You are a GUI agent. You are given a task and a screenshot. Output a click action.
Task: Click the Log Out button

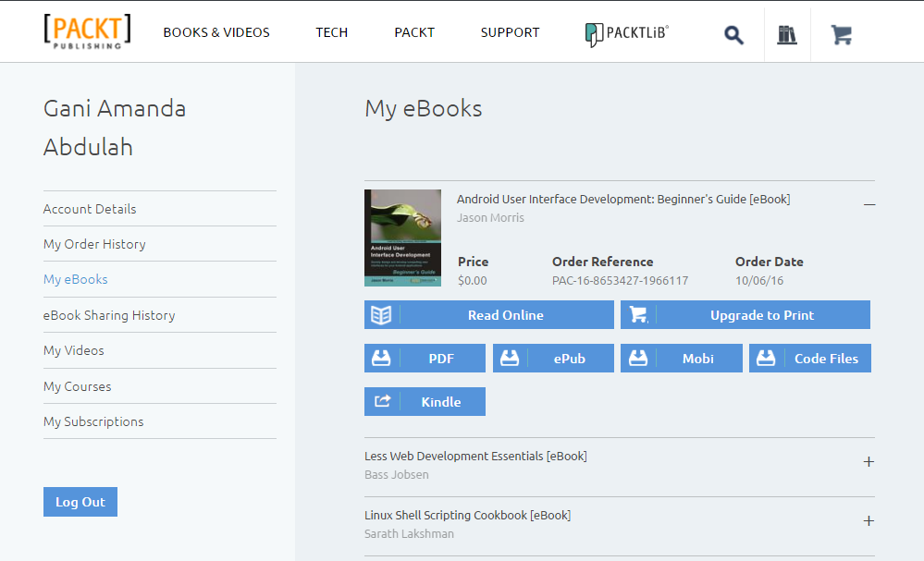80,502
